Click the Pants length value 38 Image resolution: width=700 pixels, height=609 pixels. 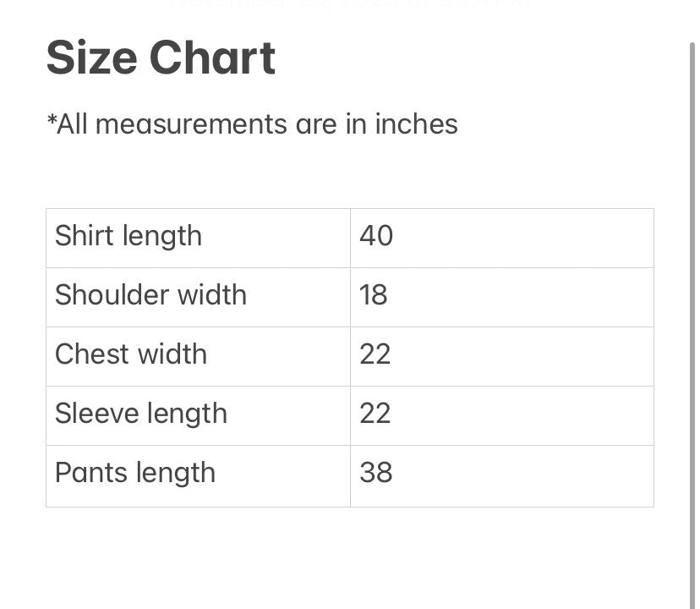(x=376, y=473)
